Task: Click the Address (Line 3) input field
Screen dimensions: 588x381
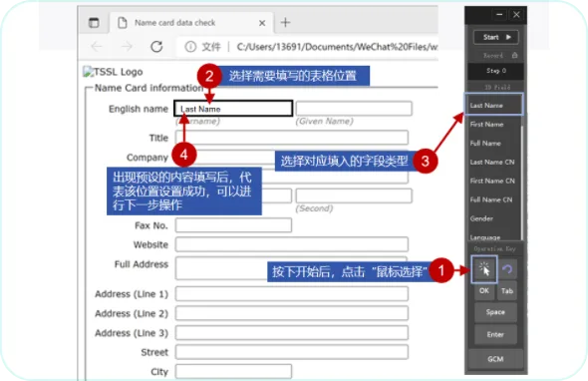Action: [292, 332]
